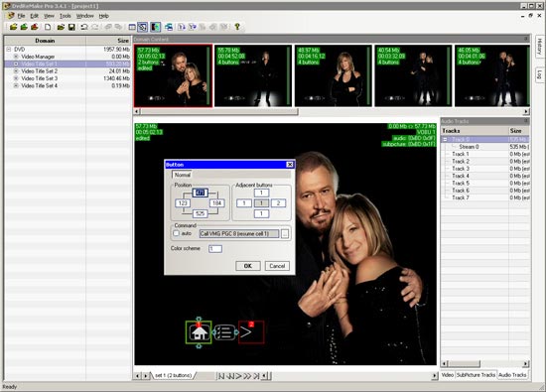The width and height of the screenshot is (546, 392).
Task: Click the Color scheme input field
Action: (215, 248)
